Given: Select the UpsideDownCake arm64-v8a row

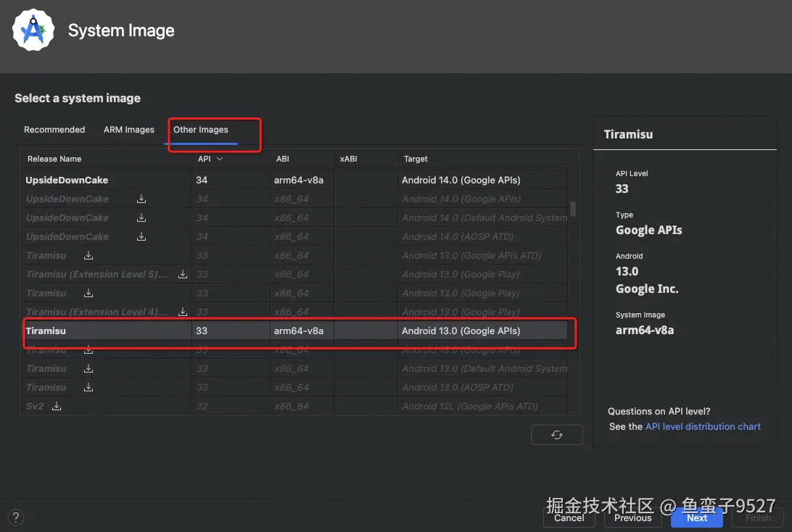Looking at the screenshot, I should coord(290,180).
